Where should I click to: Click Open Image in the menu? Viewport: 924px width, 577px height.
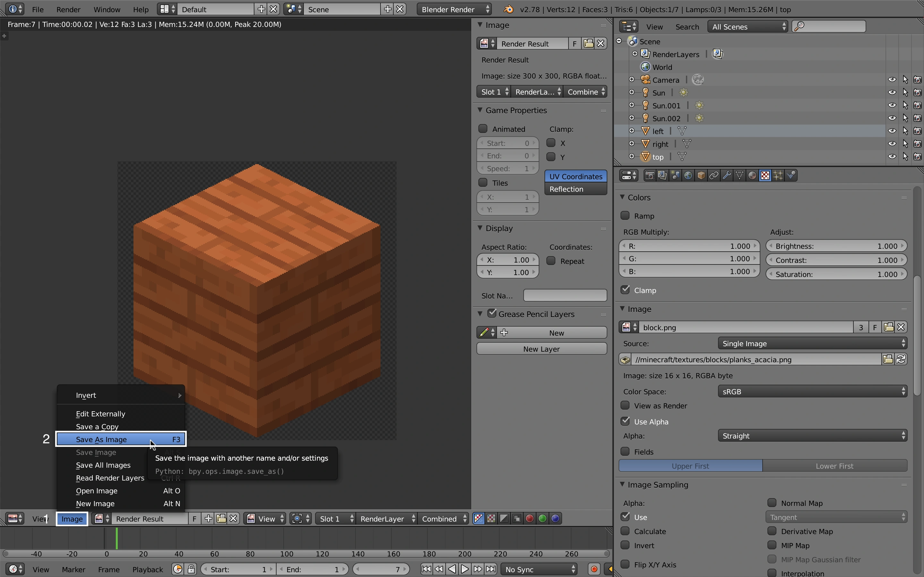point(97,491)
